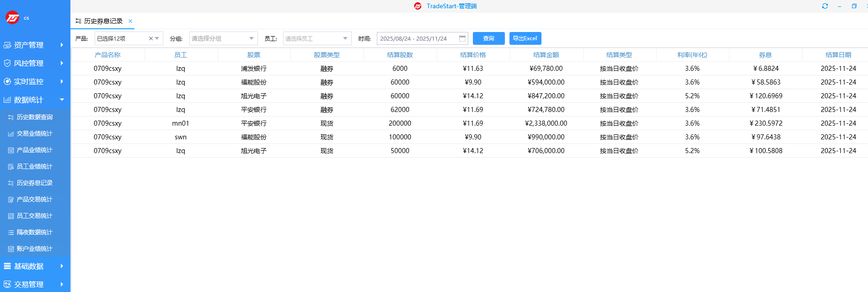The image size is (868, 292).
Task: Click the 导出Excel button
Action: point(525,38)
